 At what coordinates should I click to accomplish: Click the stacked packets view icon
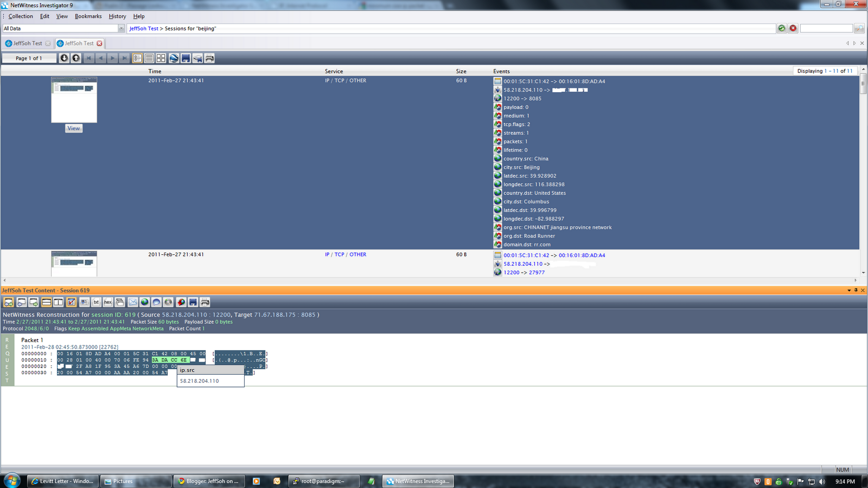[120, 302]
